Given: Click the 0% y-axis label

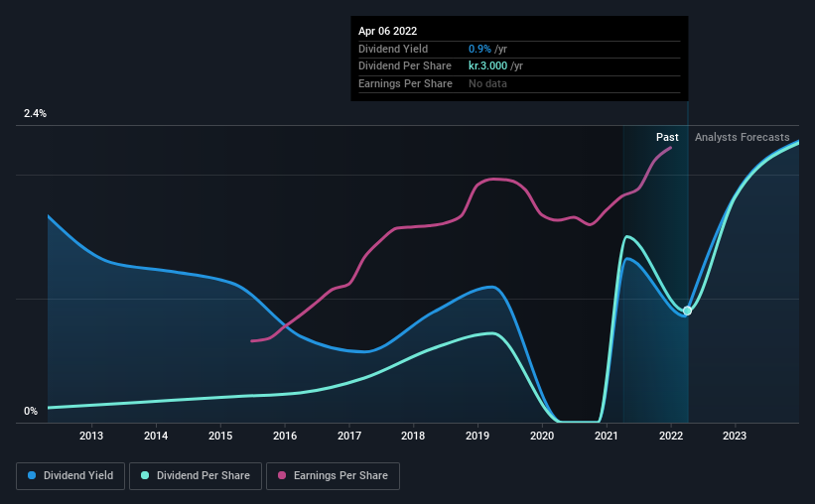Looking at the screenshot, I should 31,411.
